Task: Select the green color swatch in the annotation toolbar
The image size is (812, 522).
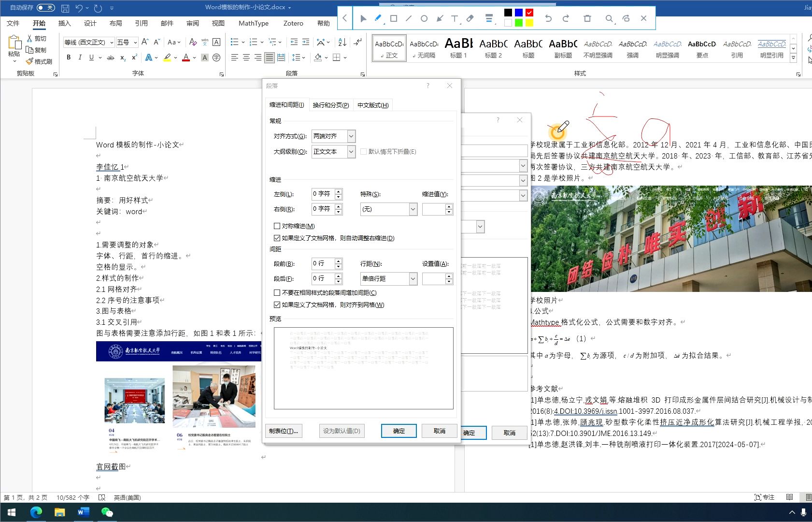Action: coord(518,22)
